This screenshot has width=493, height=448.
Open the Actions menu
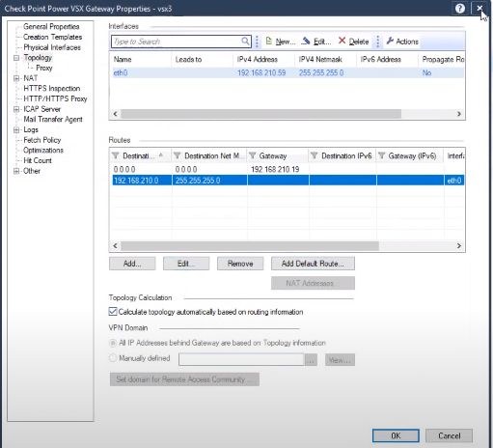pyautogui.click(x=402, y=42)
